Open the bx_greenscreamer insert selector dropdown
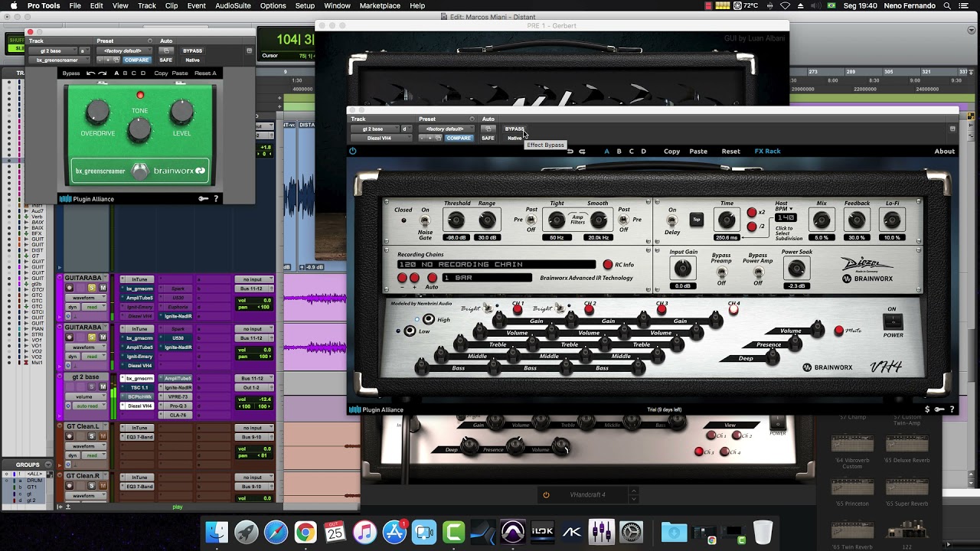 pos(60,60)
